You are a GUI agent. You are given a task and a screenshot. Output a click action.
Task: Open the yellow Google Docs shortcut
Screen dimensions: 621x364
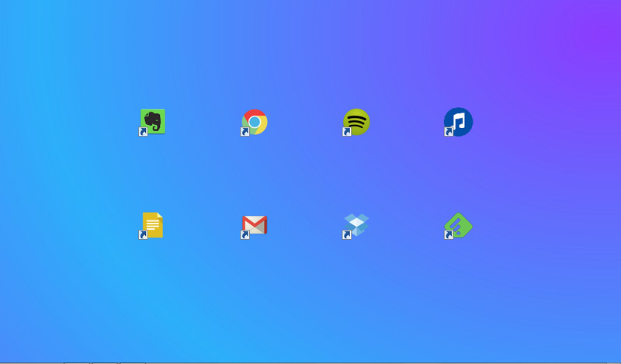click(151, 225)
